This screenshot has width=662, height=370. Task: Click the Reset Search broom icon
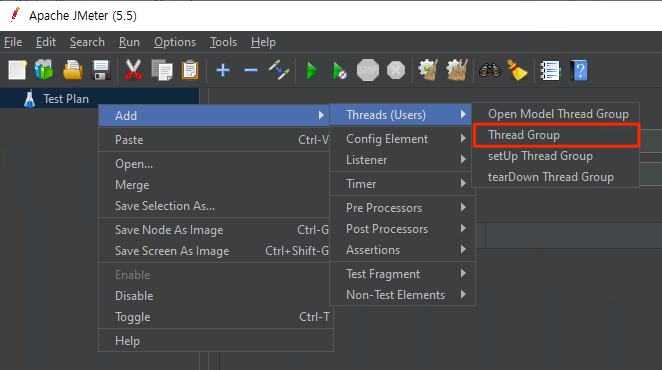point(517,70)
